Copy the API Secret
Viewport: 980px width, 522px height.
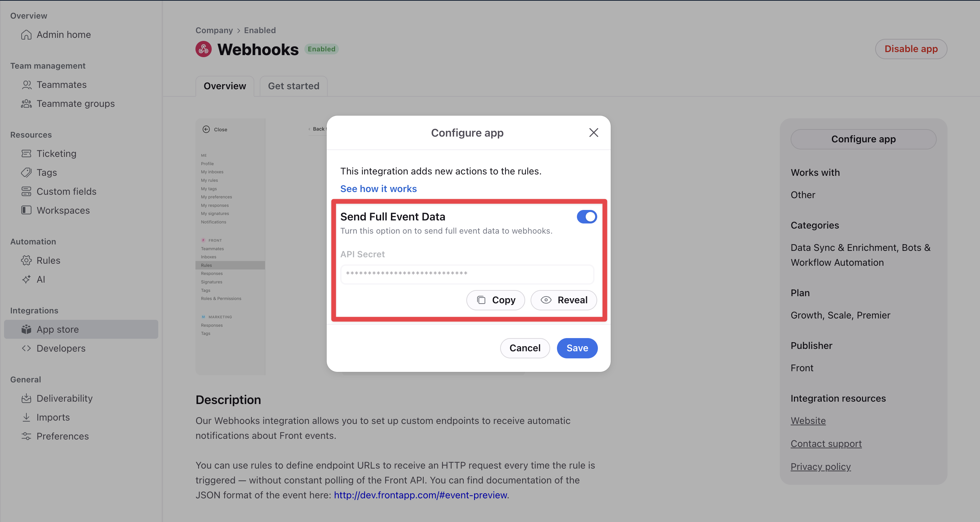tap(495, 300)
